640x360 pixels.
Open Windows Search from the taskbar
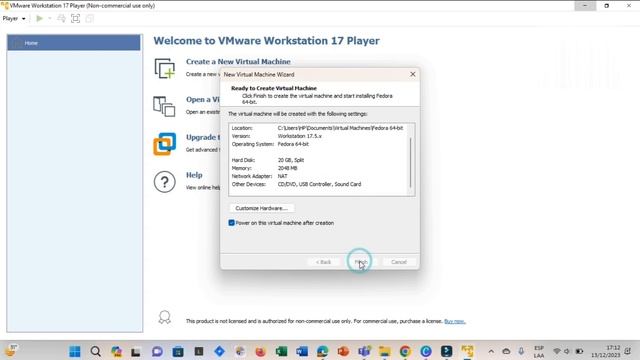tap(96, 351)
